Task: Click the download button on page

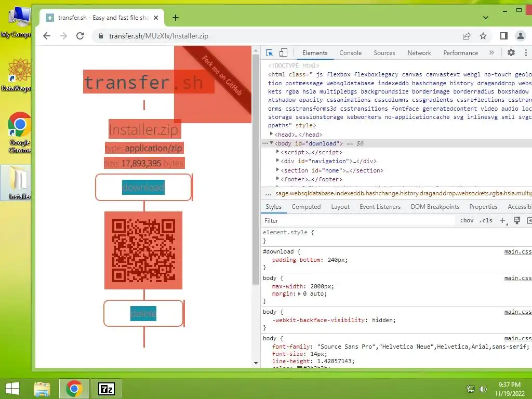Action: (143, 187)
